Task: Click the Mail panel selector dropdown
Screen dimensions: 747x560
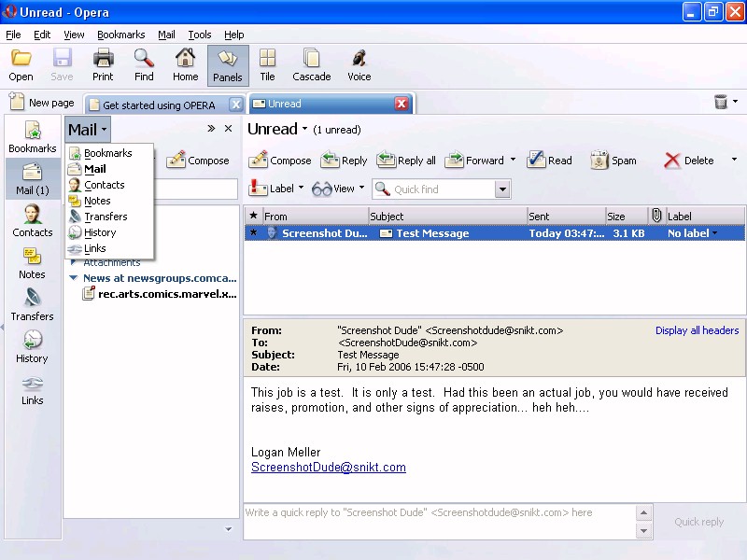Action: click(x=88, y=130)
